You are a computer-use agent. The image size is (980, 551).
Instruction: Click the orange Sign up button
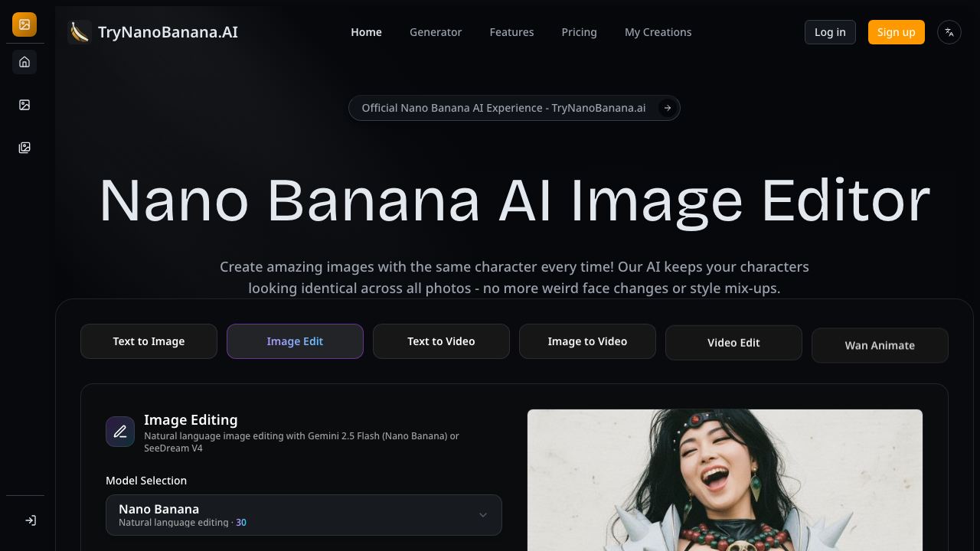tap(897, 32)
